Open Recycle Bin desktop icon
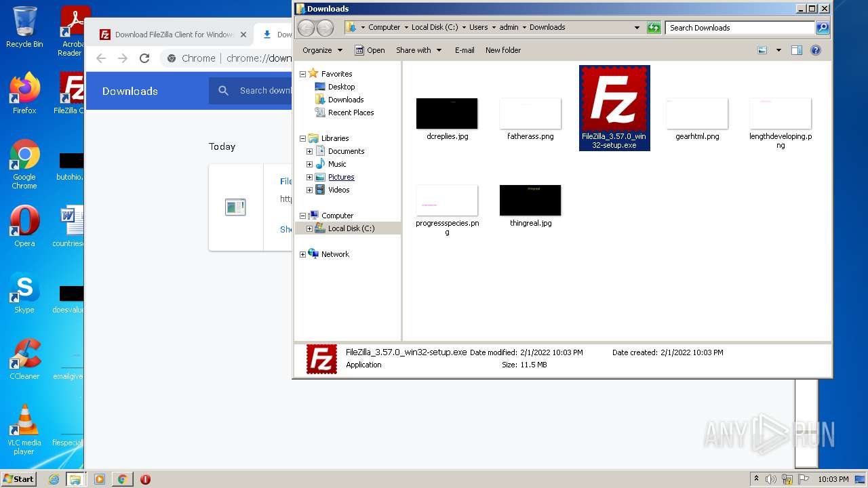The width and height of the screenshot is (868, 488). 24,27
